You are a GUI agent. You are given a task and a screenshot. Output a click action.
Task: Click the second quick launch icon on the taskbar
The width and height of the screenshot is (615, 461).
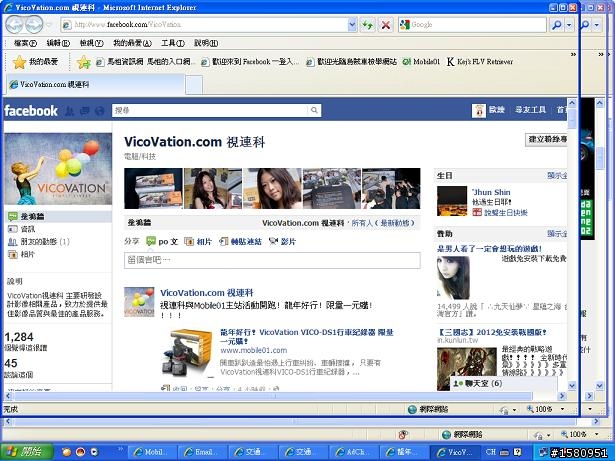click(x=80, y=452)
